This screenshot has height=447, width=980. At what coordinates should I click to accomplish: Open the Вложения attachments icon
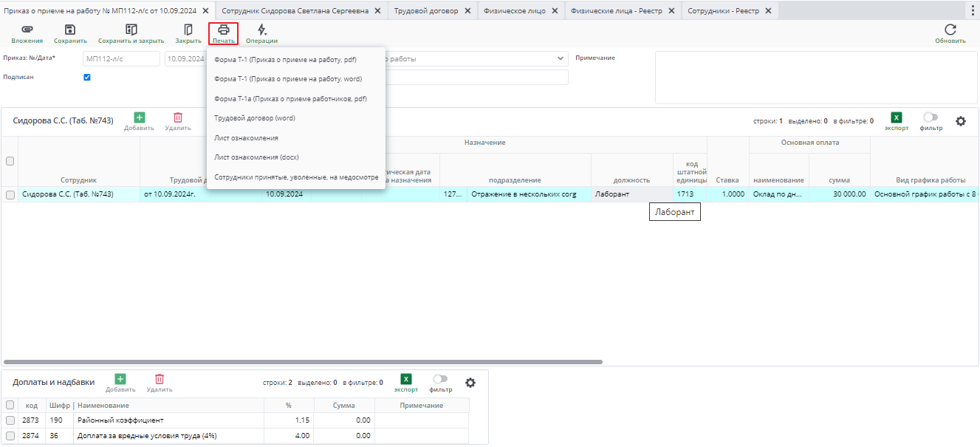(x=27, y=30)
